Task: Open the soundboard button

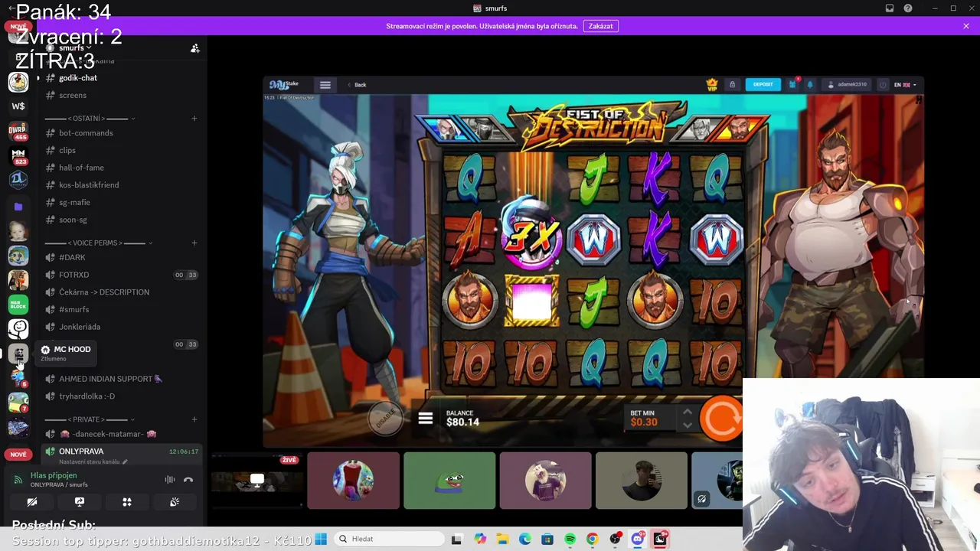Action: pos(175,502)
